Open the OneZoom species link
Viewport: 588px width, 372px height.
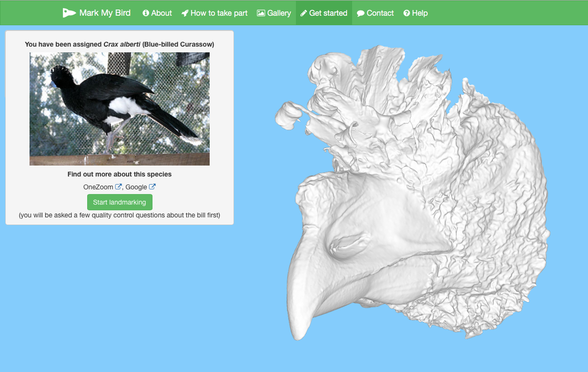click(x=102, y=187)
